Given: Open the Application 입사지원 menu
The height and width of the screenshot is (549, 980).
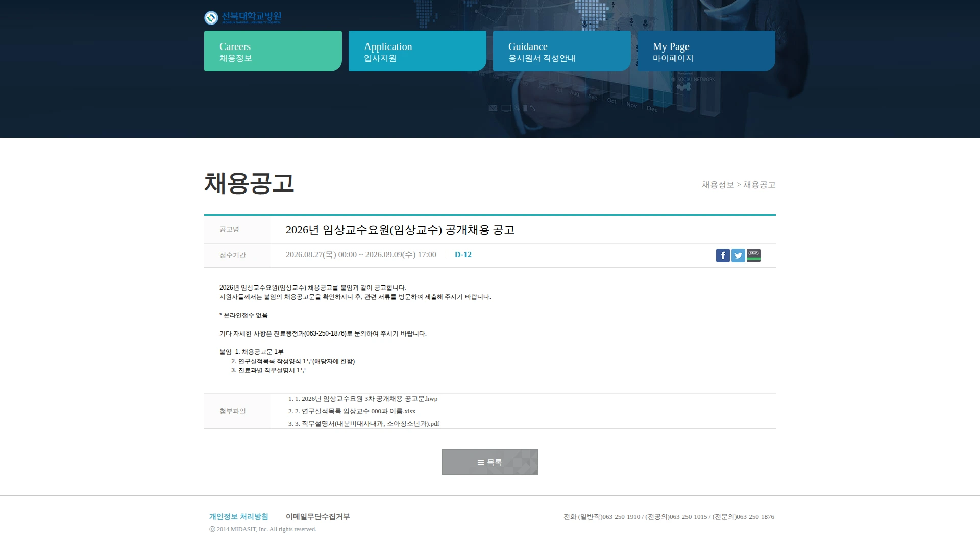Looking at the screenshot, I should [x=418, y=51].
